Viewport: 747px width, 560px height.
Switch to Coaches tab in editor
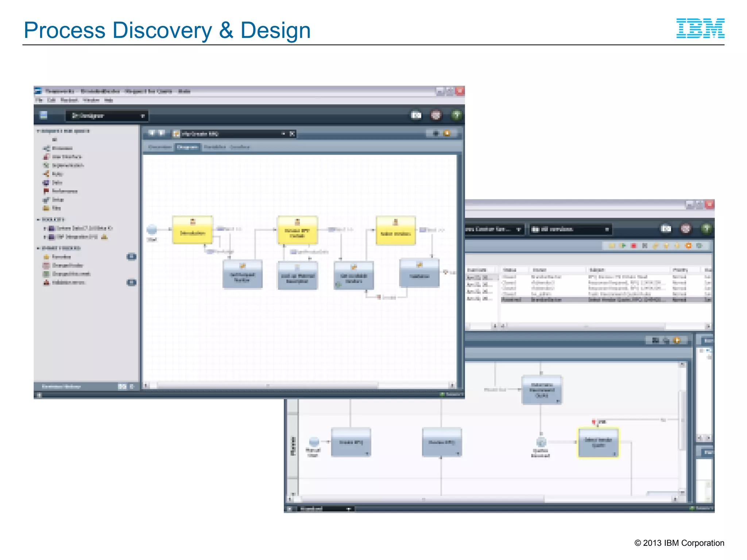coord(240,147)
